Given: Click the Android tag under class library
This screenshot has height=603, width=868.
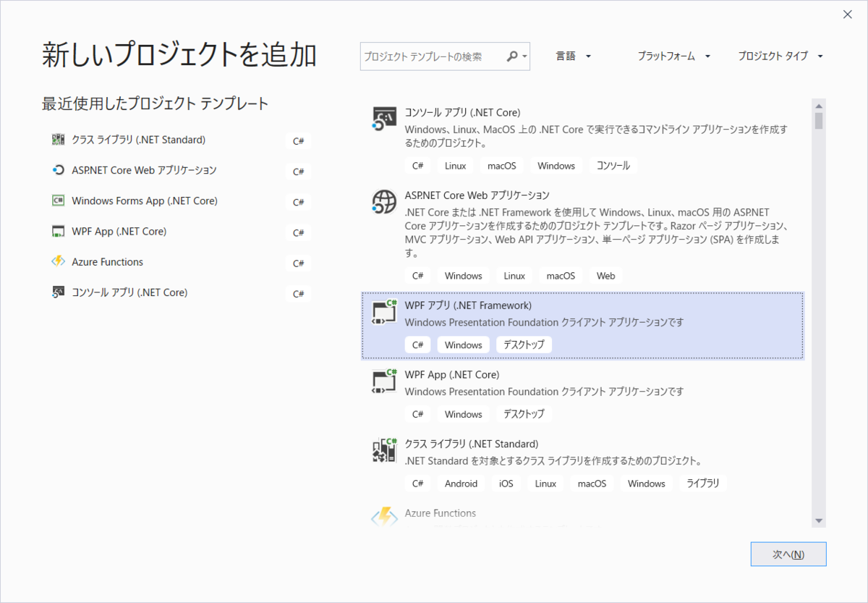Looking at the screenshot, I should 461,484.
